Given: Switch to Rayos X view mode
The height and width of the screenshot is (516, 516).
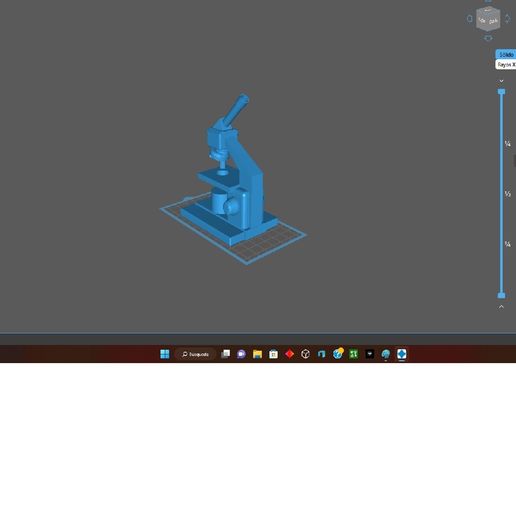Looking at the screenshot, I should (x=506, y=65).
